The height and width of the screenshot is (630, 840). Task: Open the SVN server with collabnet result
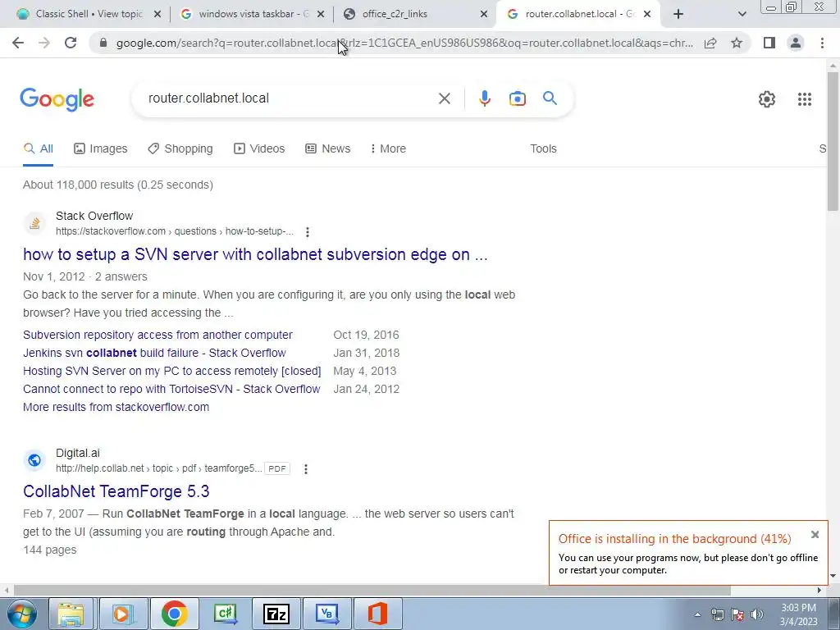255,254
